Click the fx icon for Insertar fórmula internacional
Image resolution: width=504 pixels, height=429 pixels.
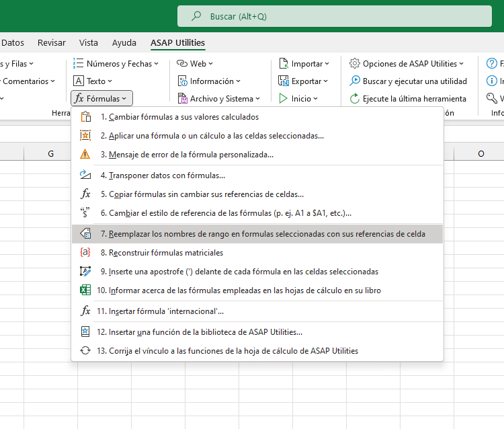pos(85,311)
